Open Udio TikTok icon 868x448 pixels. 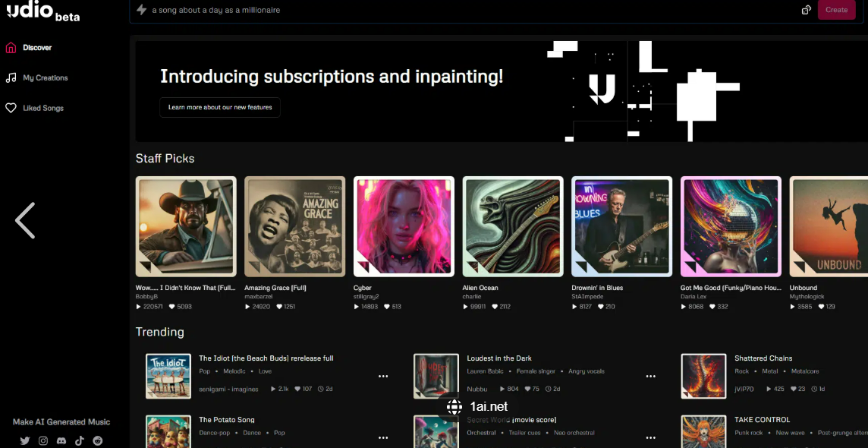pyautogui.click(x=80, y=441)
